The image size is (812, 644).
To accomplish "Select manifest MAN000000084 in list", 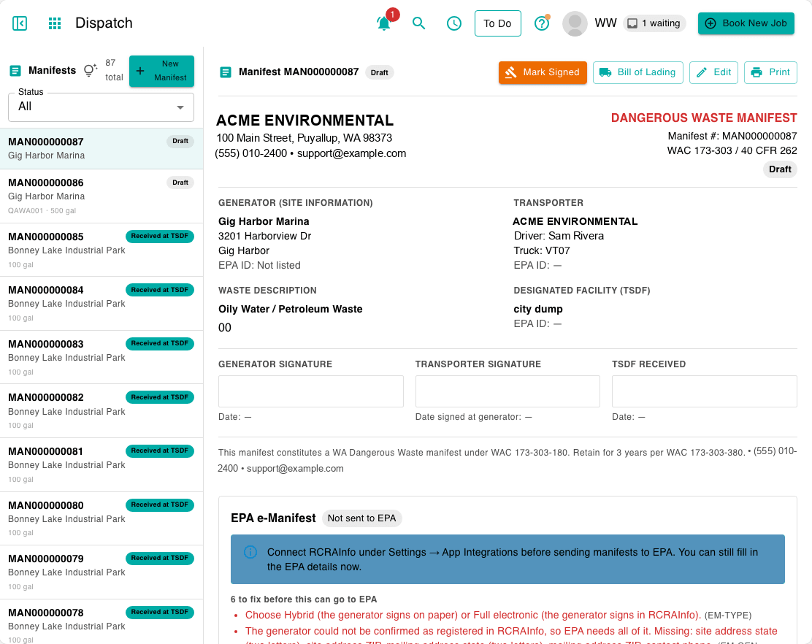I will click(101, 304).
